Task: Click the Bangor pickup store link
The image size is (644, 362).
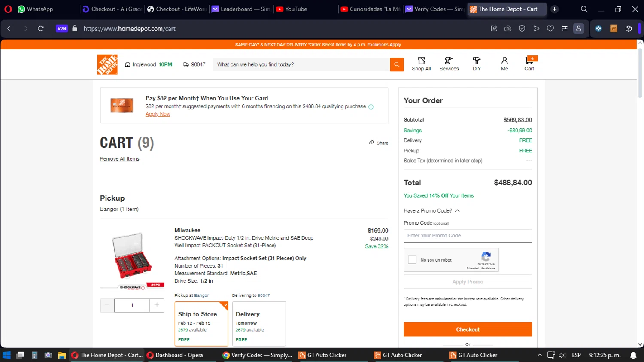Action: click(x=201, y=295)
